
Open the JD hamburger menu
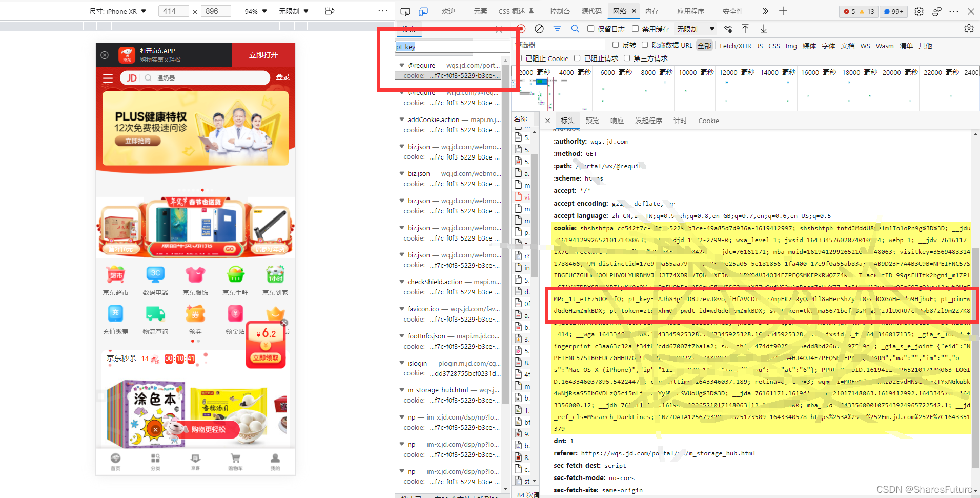[x=108, y=78]
